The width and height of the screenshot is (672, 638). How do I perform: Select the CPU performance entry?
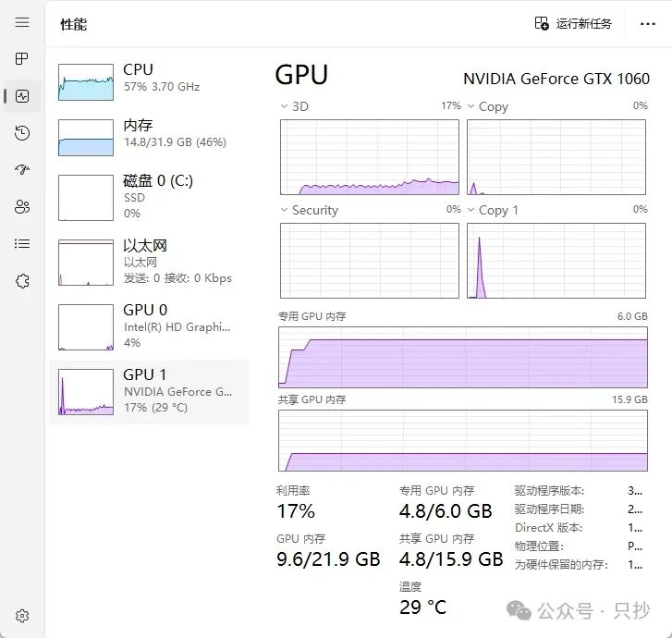click(x=148, y=81)
